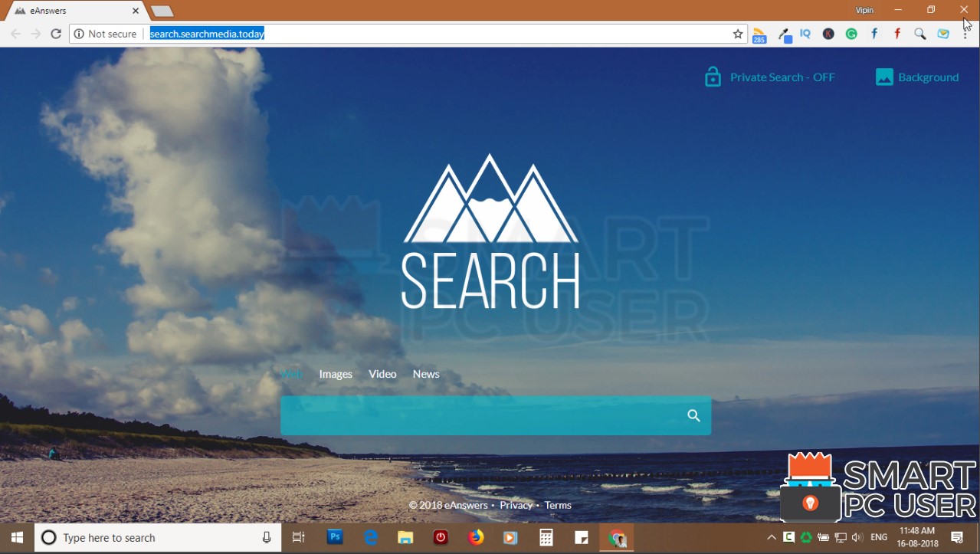Bookmark this page with the star icon
Viewport: 980px width, 554px height.
click(736, 34)
